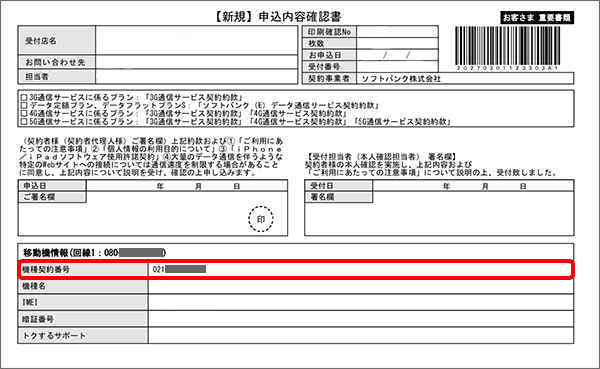600x369 pixels.
Task: Select ソフトバンク株式会社 text
Action: (401, 78)
